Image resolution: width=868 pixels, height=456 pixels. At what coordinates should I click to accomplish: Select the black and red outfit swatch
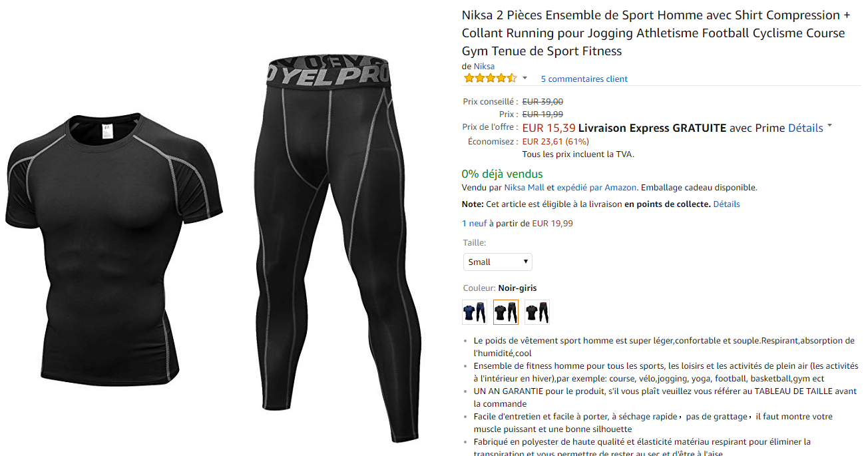pos(537,312)
